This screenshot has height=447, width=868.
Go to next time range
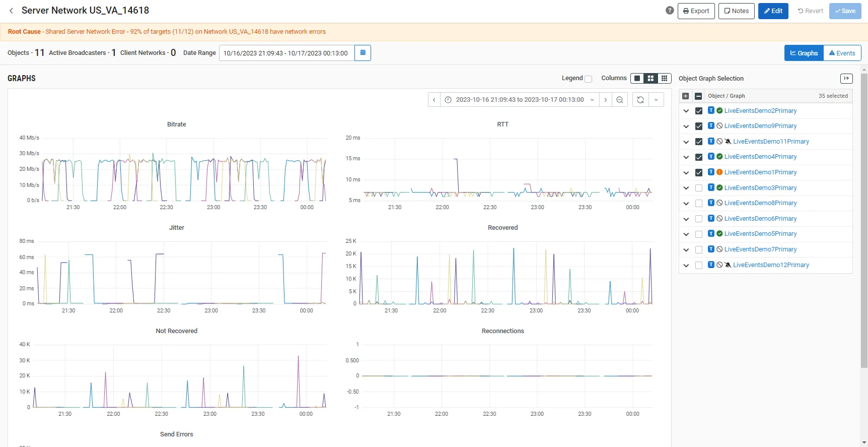pos(606,100)
